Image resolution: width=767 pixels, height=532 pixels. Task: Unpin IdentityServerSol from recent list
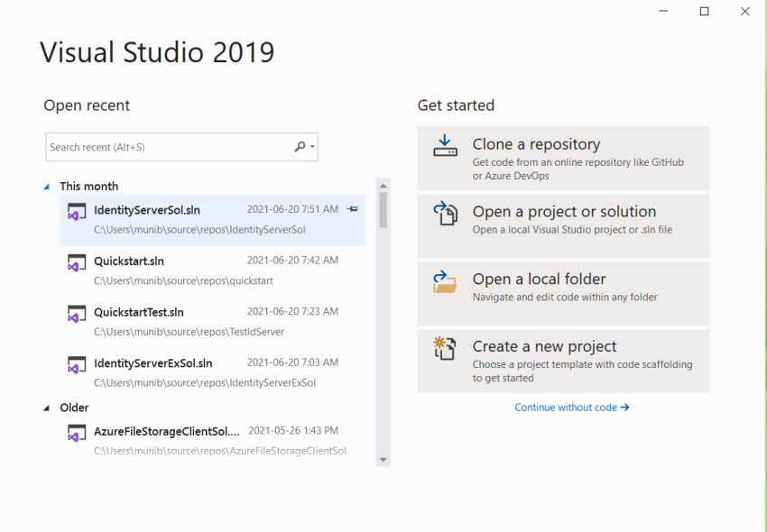352,209
